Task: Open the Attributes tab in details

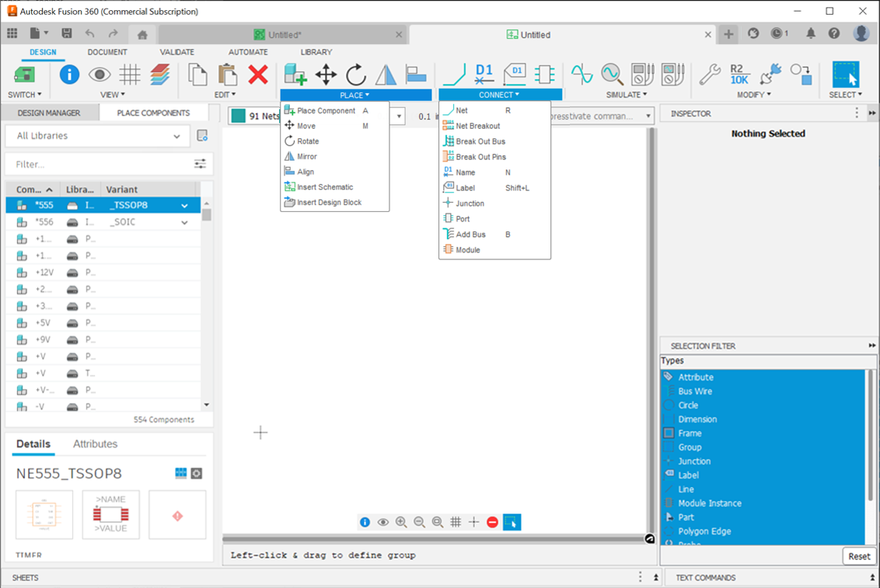Action: 96,444
